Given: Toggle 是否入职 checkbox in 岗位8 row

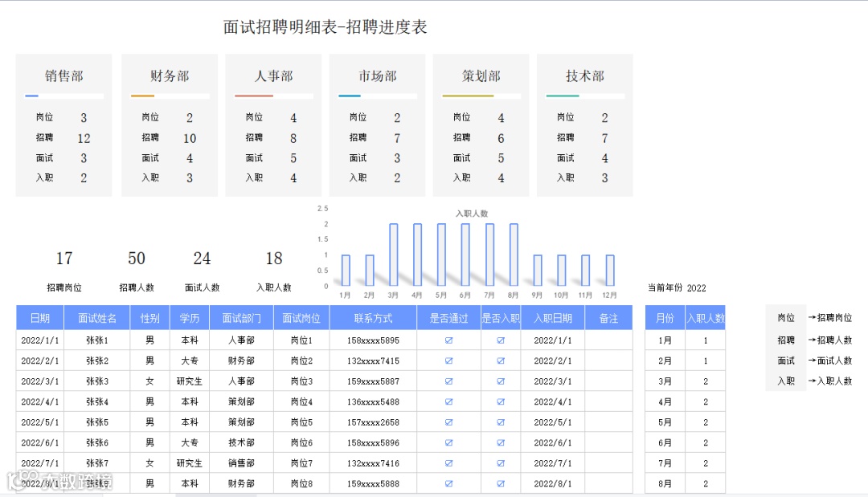Looking at the screenshot, I should (x=501, y=483).
